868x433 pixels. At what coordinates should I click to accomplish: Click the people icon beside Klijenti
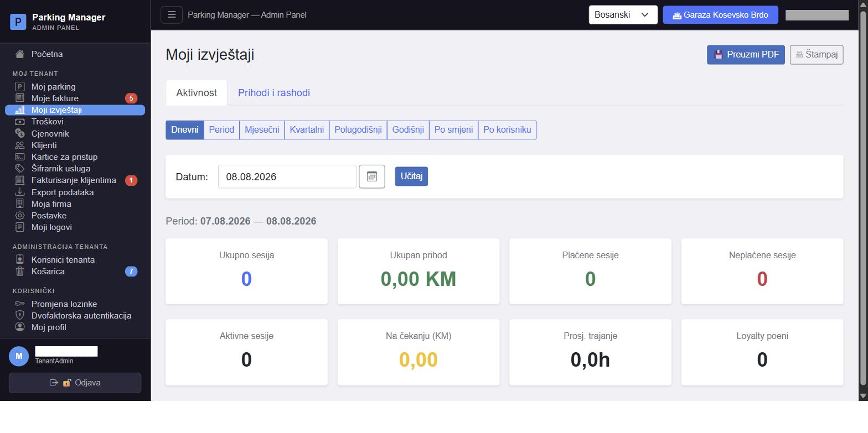pyautogui.click(x=20, y=145)
